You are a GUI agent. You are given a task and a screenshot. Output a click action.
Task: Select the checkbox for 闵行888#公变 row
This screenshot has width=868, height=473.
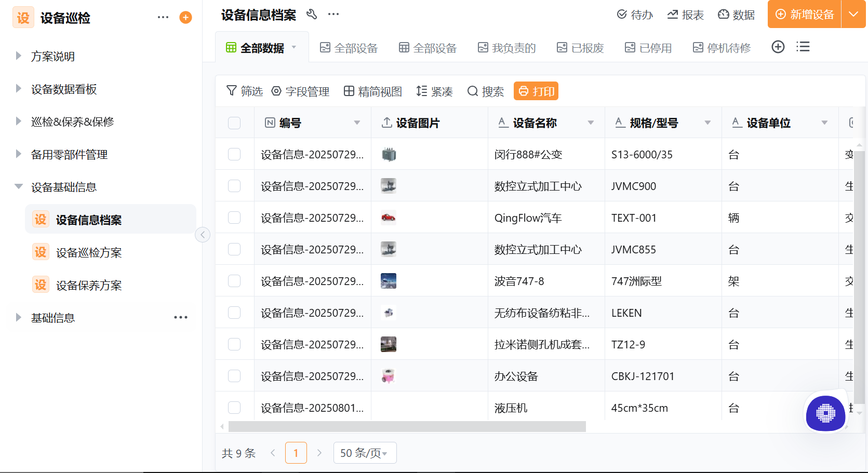coord(234,154)
